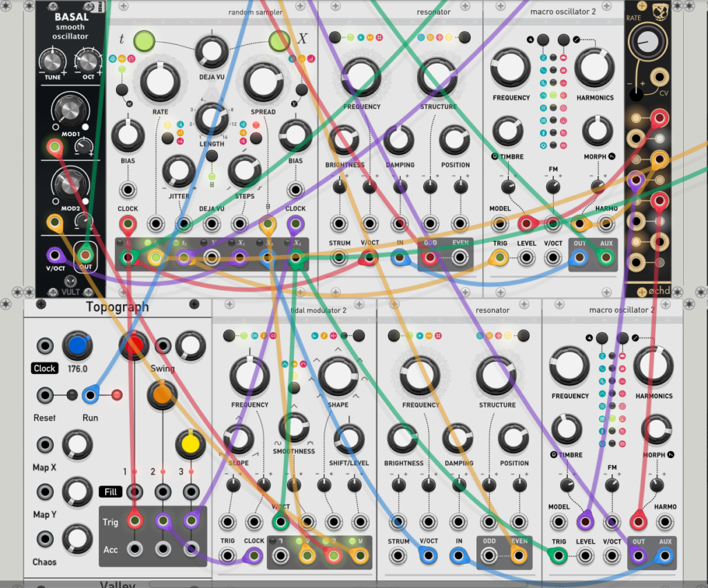Screen dimensions: 708x588
Task: Click random sampler Y output jack
Action: click(x=212, y=258)
